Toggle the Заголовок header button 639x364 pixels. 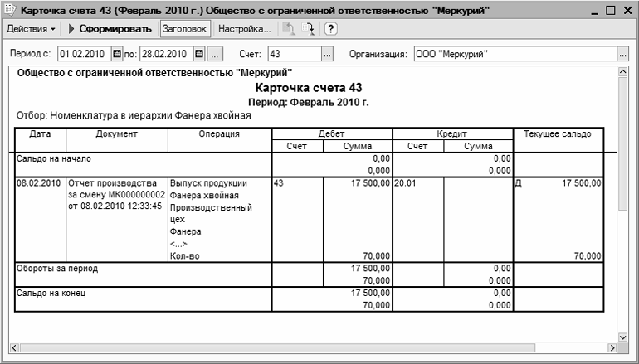click(184, 28)
